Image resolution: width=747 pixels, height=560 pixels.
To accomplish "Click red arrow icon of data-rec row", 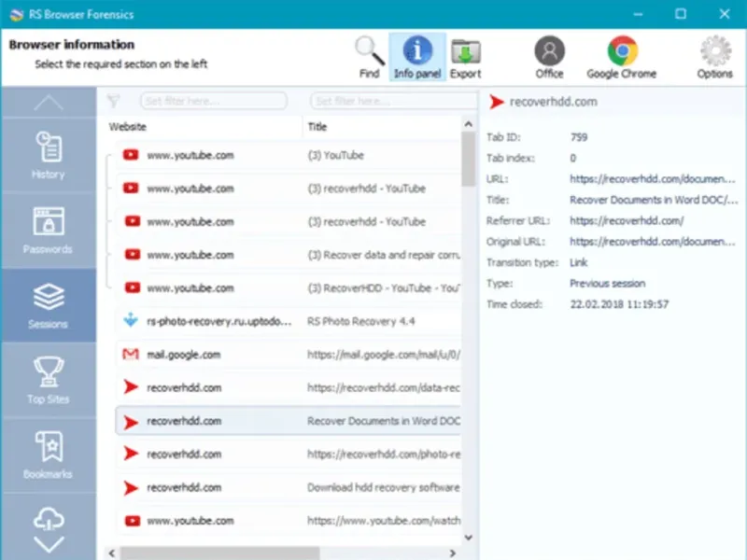I will pyautogui.click(x=131, y=387).
